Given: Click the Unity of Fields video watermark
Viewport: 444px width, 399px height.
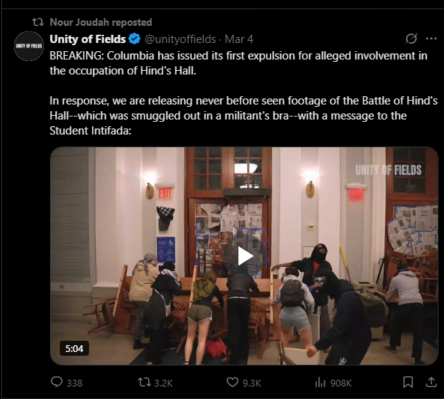Looking at the screenshot, I should point(388,170).
